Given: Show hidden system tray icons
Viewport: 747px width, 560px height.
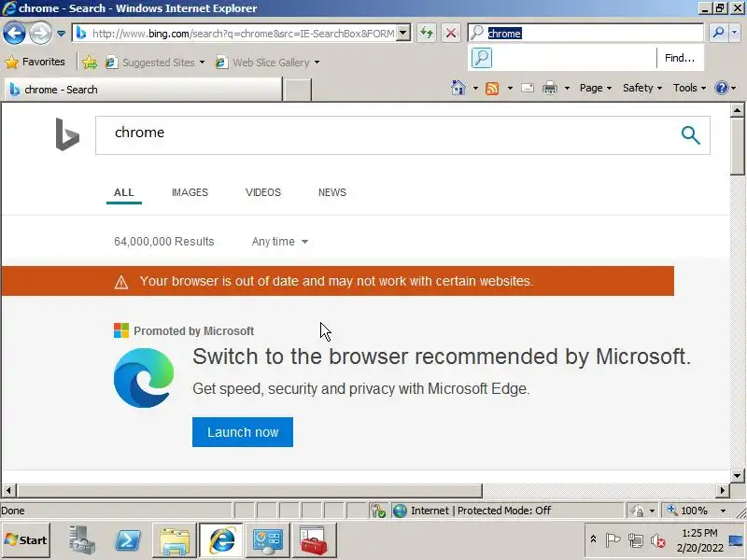Looking at the screenshot, I should coord(593,539).
